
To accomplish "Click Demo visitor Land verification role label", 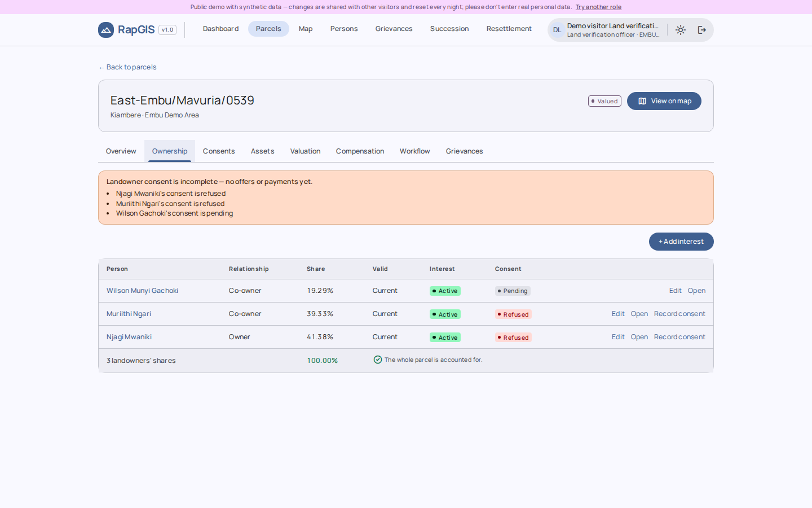I will pos(613,26).
